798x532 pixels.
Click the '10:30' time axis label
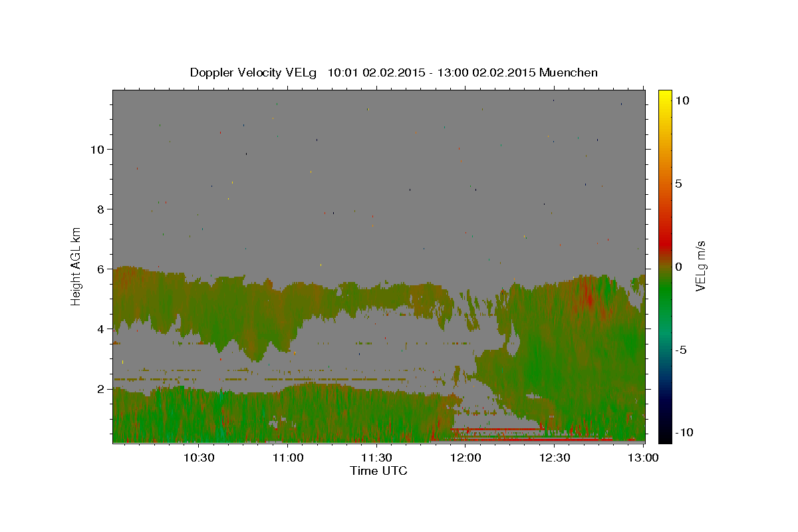199,458
